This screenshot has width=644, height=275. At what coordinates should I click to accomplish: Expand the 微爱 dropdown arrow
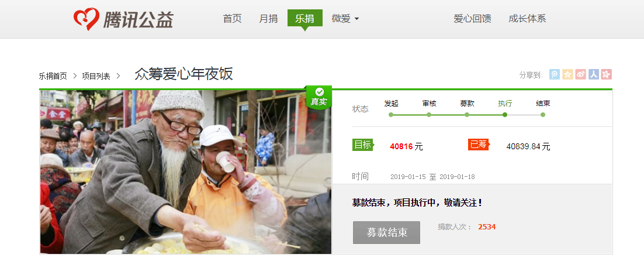click(356, 19)
